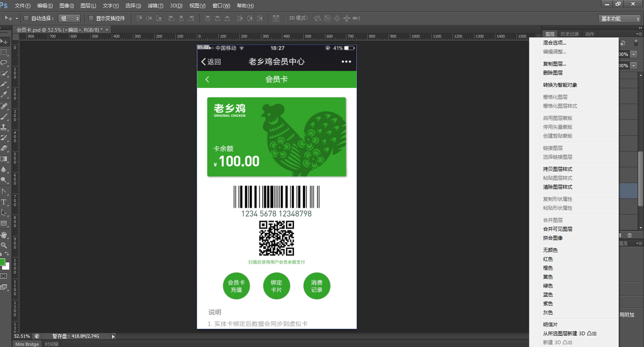
Task: Select the Brush tool
Action: tap(4, 117)
